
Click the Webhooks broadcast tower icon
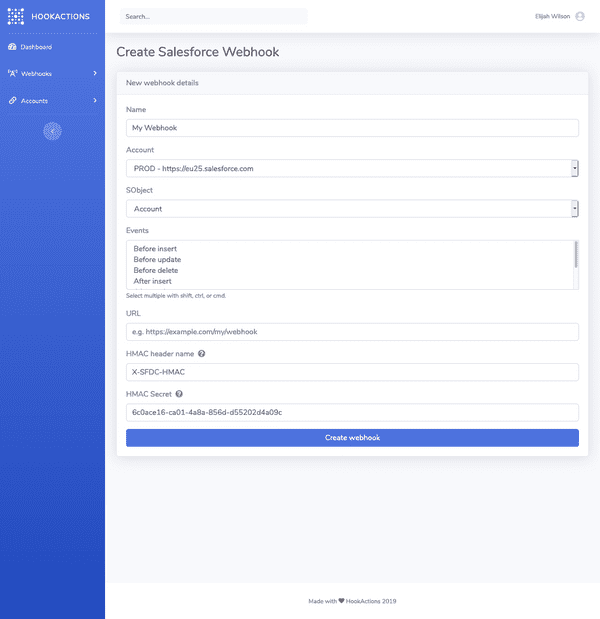click(x=13, y=73)
